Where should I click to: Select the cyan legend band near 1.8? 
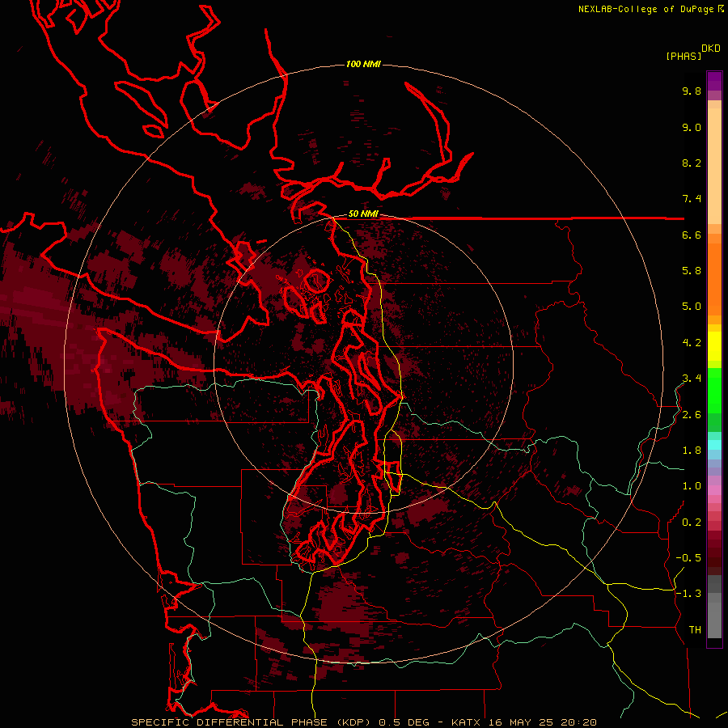pos(714,445)
